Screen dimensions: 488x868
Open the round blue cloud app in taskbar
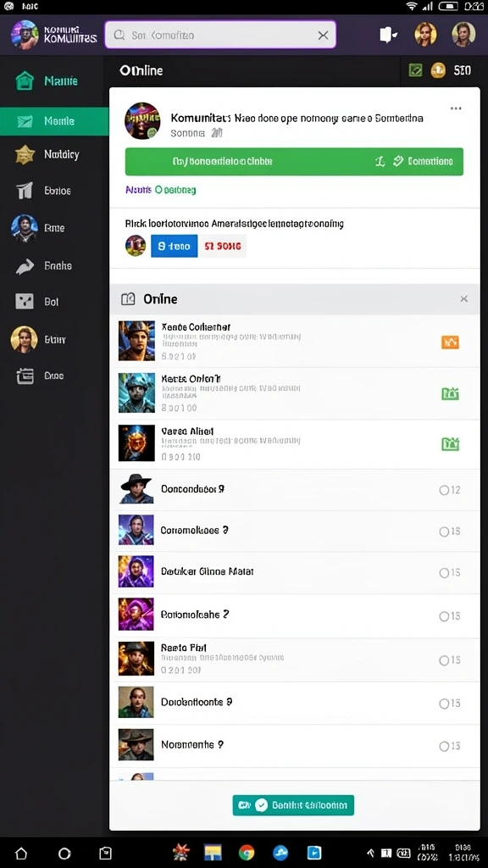[x=280, y=852]
